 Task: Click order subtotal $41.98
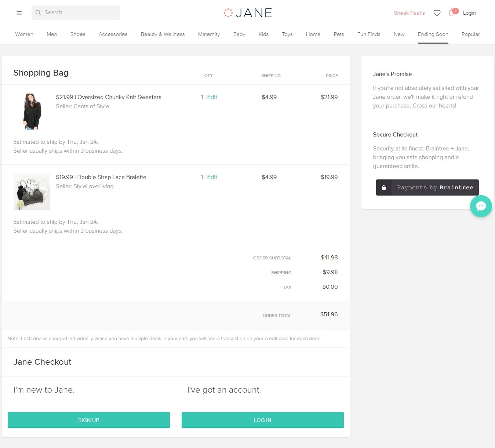(x=329, y=258)
